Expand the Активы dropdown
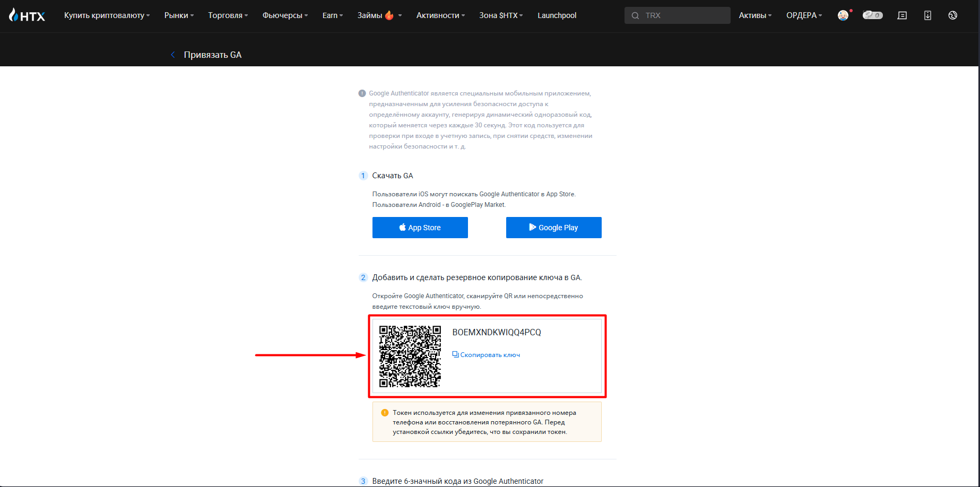 (x=755, y=15)
